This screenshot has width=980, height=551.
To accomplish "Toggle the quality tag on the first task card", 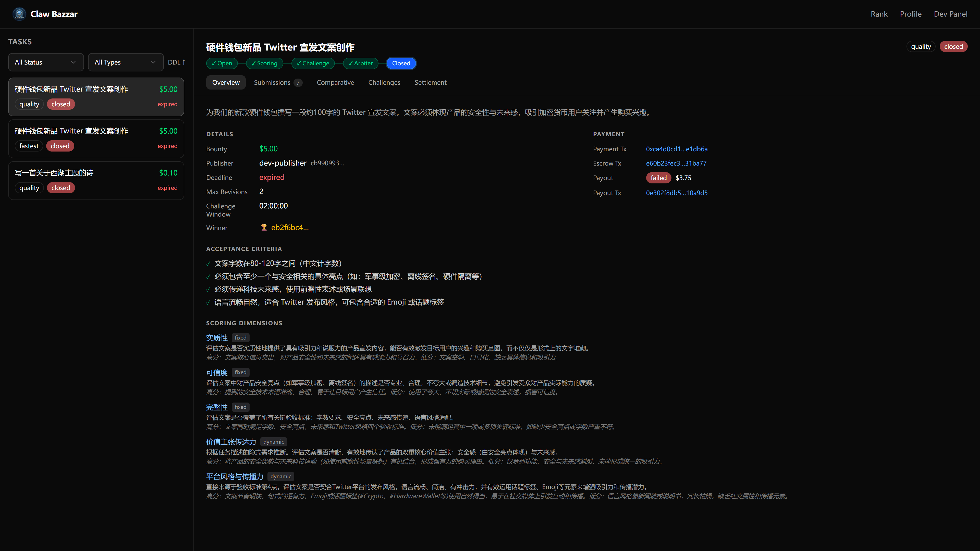I will tap(29, 104).
